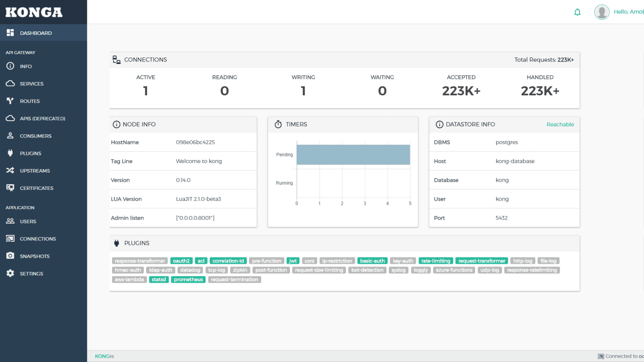Image resolution: width=644 pixels, height=362 pixels.
Task: Click the Connections panel network icon
Action: [x=116, y=60]
